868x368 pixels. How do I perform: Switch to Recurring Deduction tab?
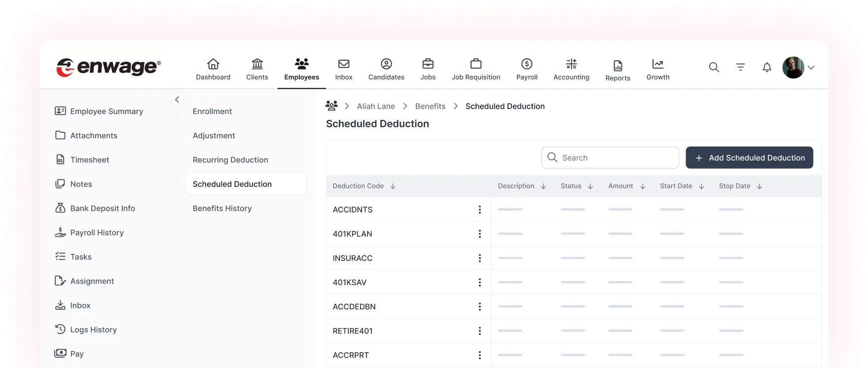click(230, 160)
